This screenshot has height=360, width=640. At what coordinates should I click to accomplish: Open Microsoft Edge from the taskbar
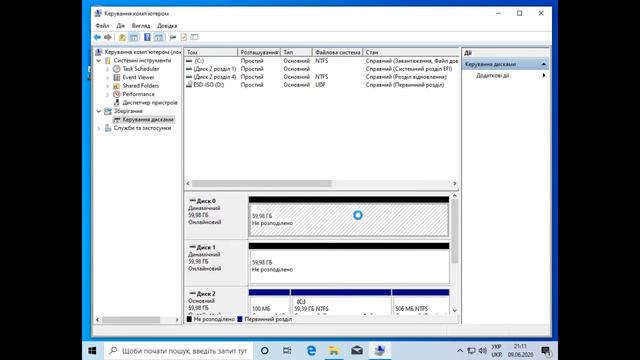tap(311, 351)
